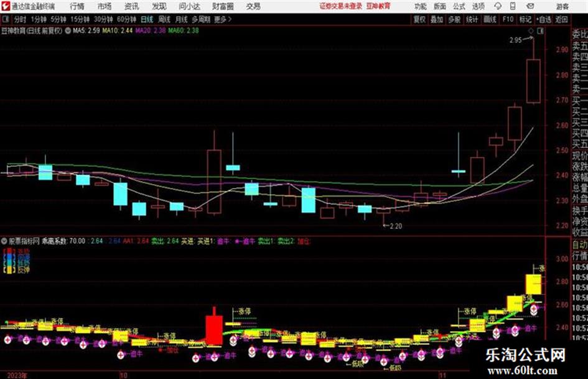
Task: Toggle the side panel icon at chart top right
Action: click(540, 31)
